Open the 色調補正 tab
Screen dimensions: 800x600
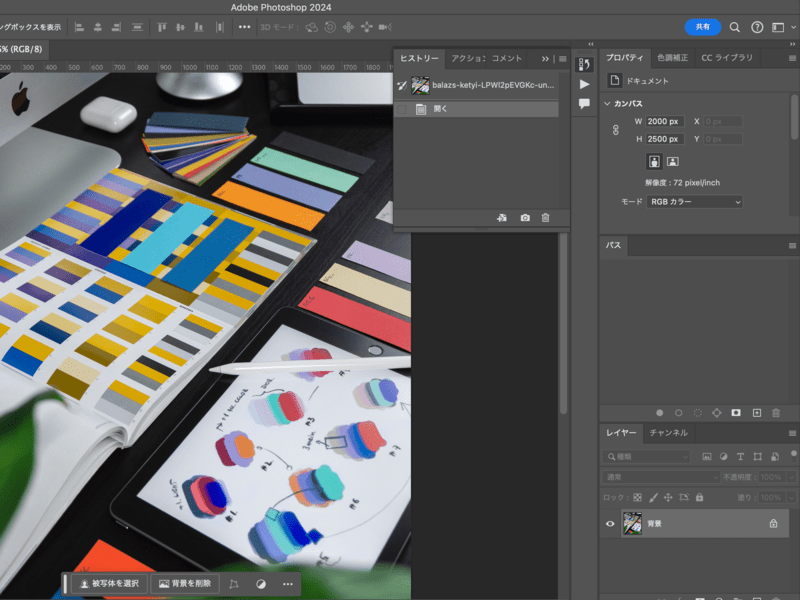[x=673, y=58]
